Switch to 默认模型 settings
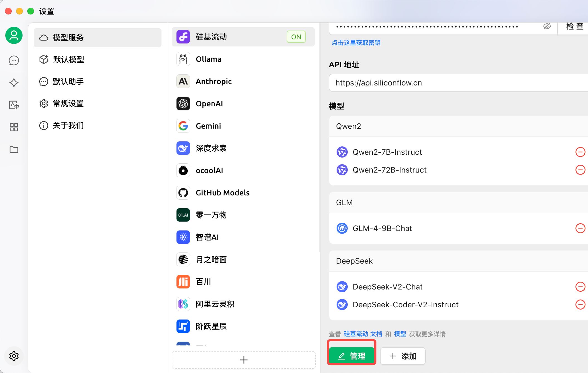Screen dimensions: 588x373 pos(68,59)
